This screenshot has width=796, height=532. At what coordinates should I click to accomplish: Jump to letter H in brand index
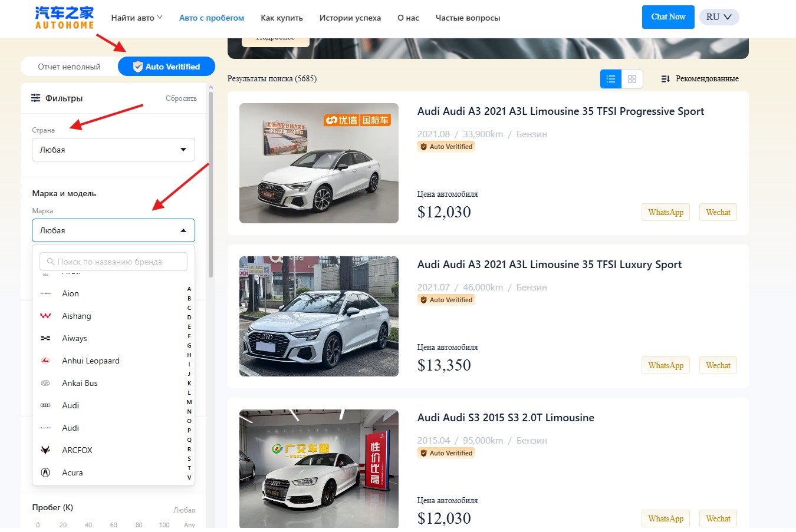click(x=189, y=355)
